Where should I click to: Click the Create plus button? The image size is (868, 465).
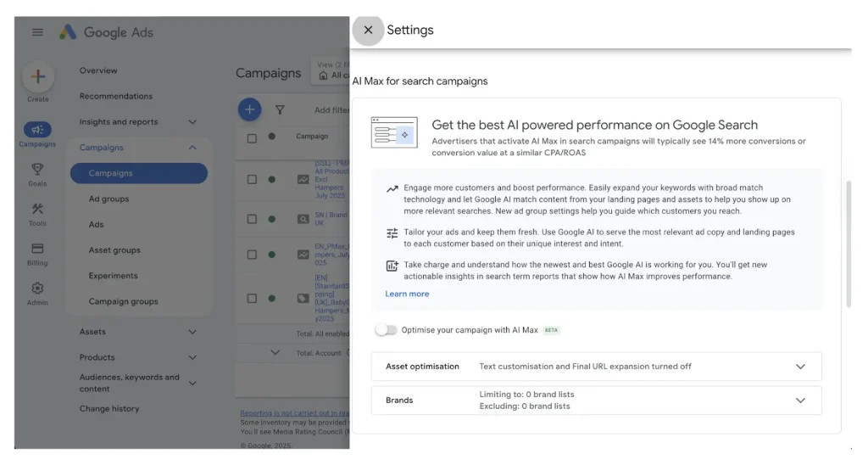37,76
